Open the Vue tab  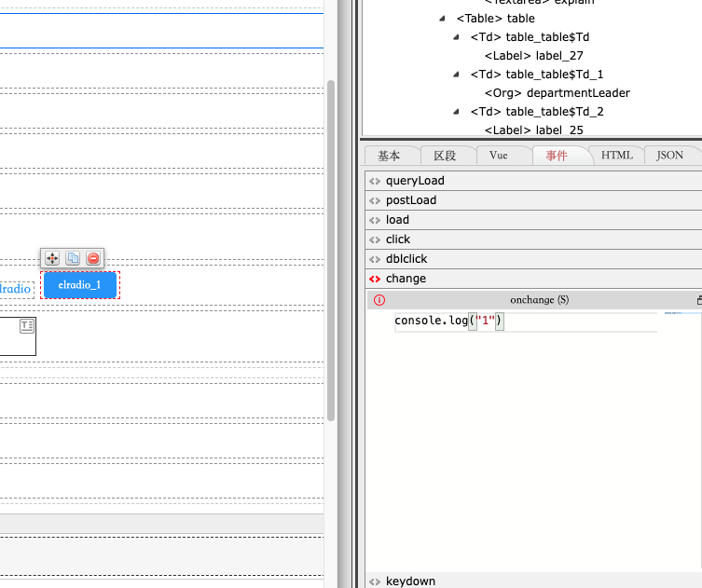(498, 156)
